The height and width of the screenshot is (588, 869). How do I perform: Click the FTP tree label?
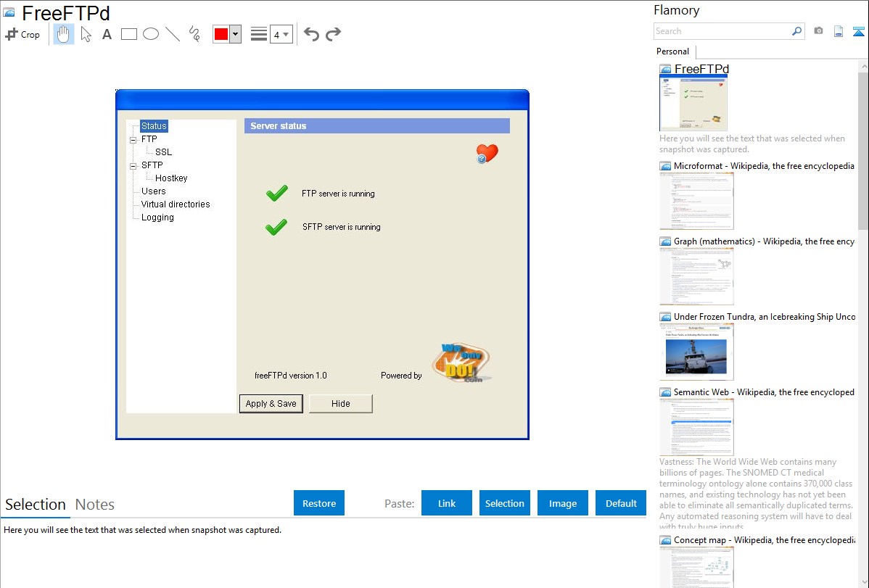click(x=149, y=139)
